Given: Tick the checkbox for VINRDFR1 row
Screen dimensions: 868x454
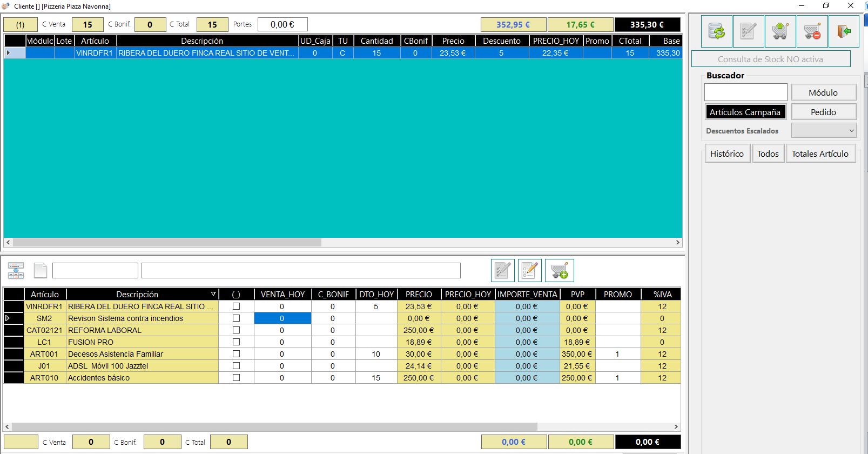Looking at the screenshot, I should 236,306.
